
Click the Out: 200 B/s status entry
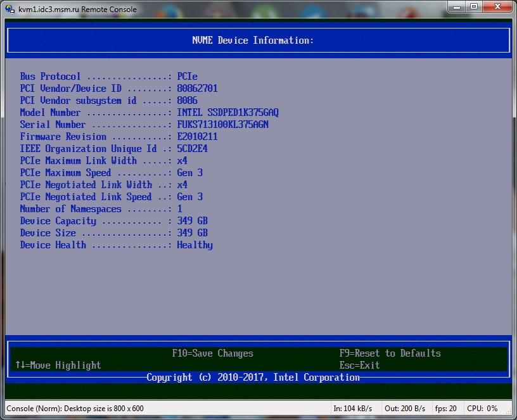(x=405, y=409)
